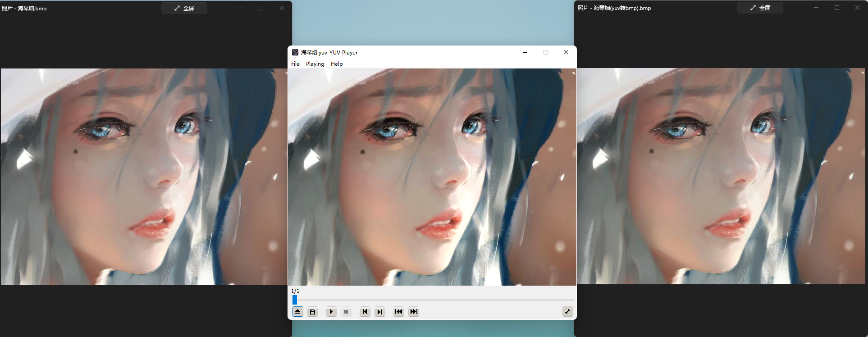Viewport: 868px width, 337px height.
Task: Click the stop playback button
Action: pos(346,312)
